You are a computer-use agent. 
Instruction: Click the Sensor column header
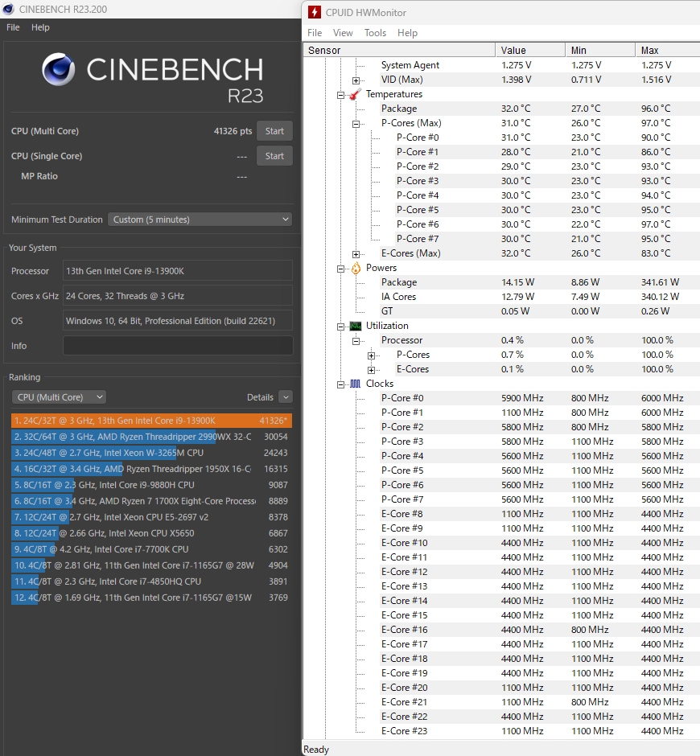[399, 50]
